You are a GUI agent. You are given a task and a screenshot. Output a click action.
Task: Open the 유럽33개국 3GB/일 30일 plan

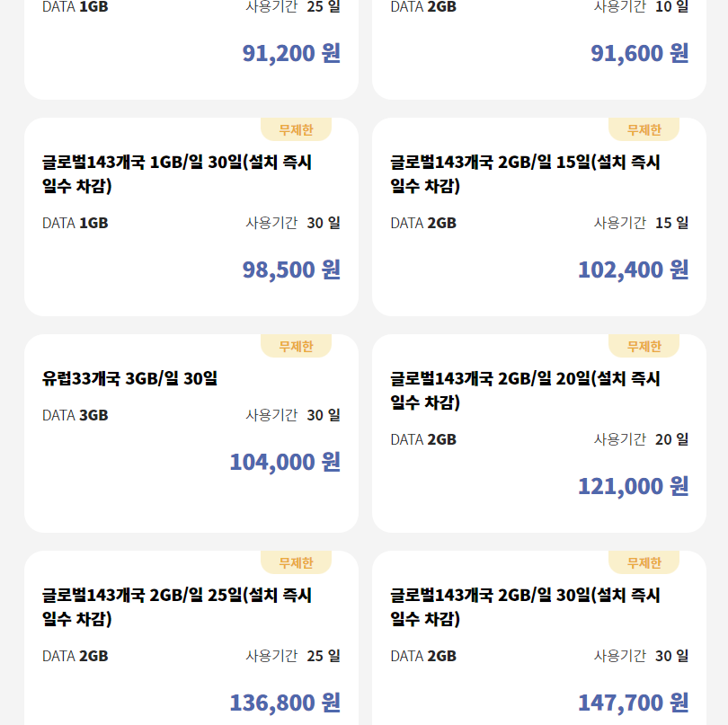(x=130, y=378)
